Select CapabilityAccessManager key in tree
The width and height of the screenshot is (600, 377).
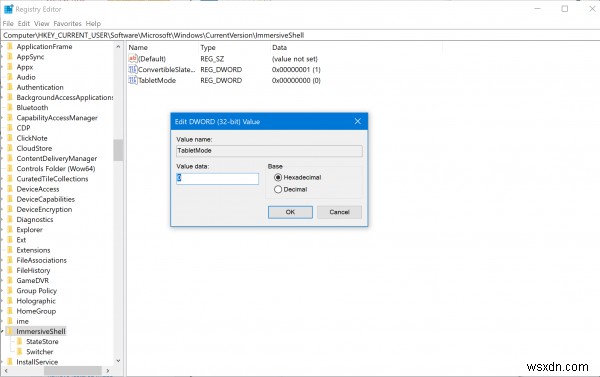pos(57,118)
